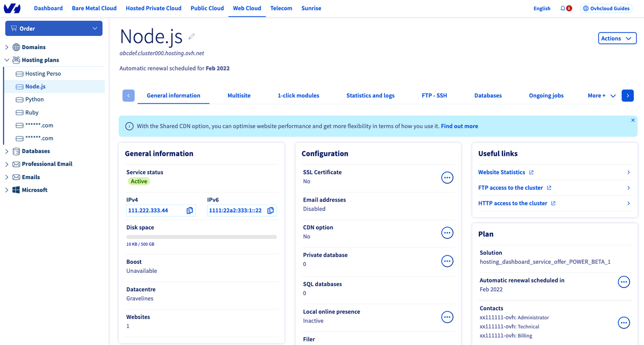Copy the IPv4 address using the copy icon
This screenshot has width=644, height=345.
pyautogui.click(x=190, y=210)
